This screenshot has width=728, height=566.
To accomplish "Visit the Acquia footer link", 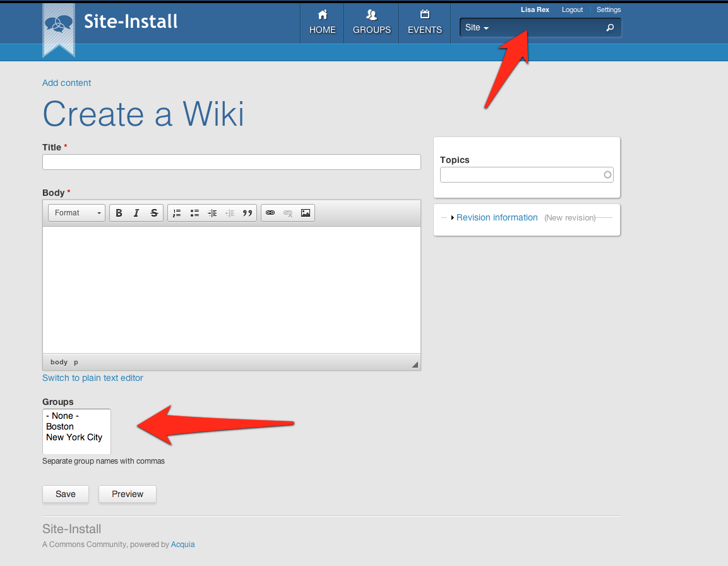I will (183, 544).
